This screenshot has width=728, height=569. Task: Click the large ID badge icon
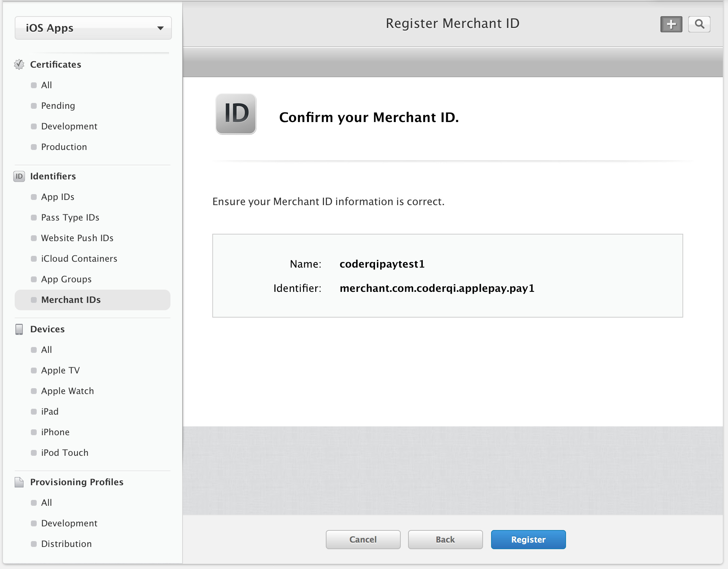click(x=236, y=114)
